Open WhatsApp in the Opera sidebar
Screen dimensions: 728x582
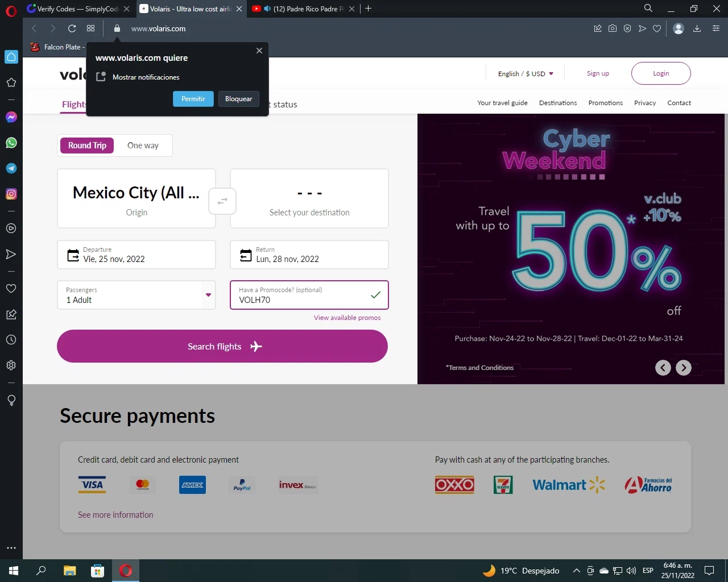tap(11, 143)
